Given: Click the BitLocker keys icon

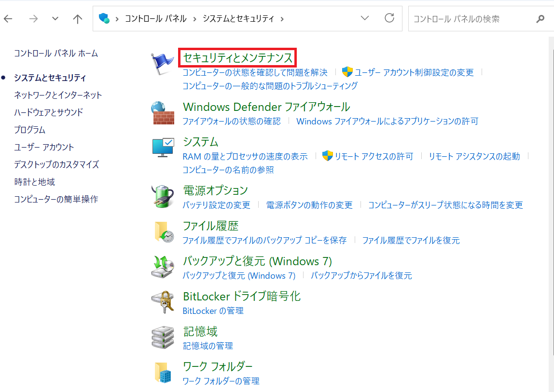Looking at the screenshot, I should pyautogui.click(x=163, y=302).
